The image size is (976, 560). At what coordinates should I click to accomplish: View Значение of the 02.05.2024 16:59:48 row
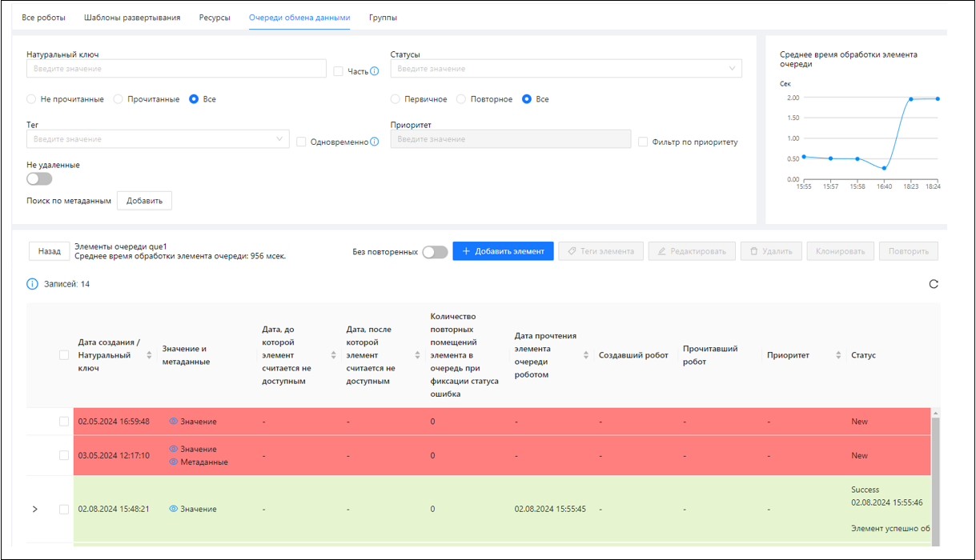click(192, 422)
